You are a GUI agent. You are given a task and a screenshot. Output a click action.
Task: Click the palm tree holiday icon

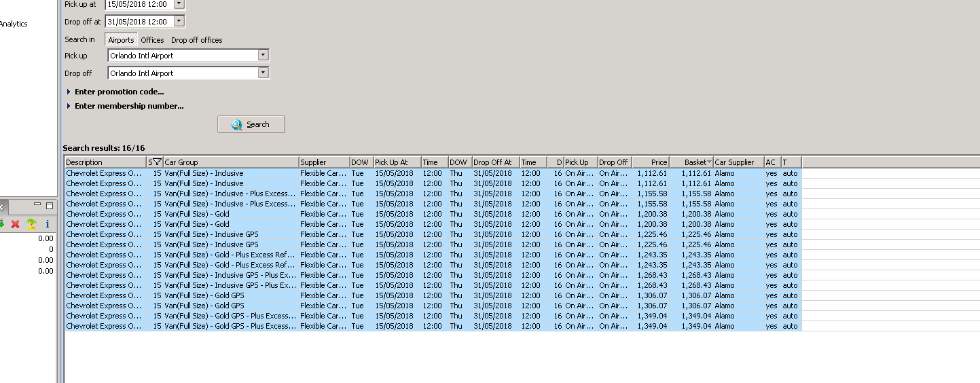[x=31, y=224]
